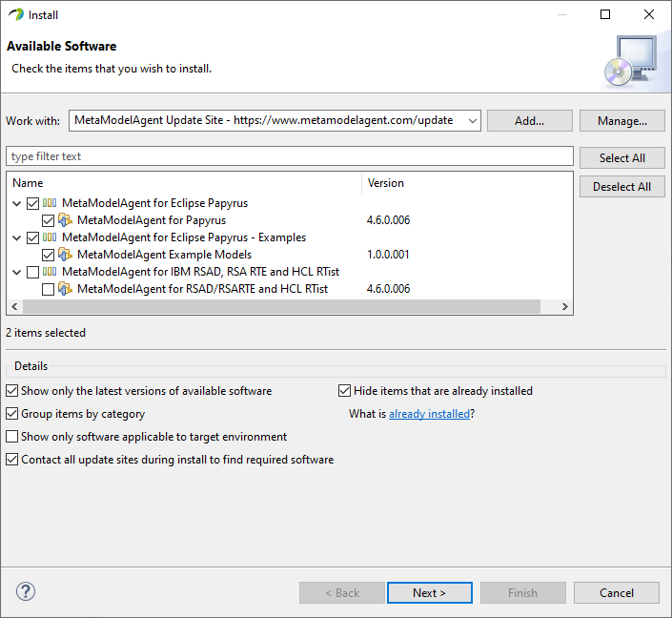Click the Next > button
The width and height of the screenshot is (672, 618).
pos(430,592)
